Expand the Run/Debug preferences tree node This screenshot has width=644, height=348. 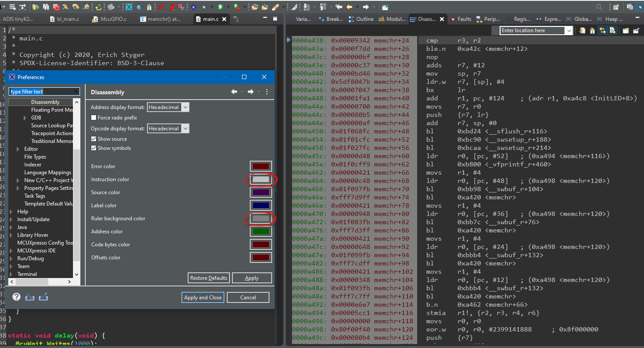click(12, 259)
